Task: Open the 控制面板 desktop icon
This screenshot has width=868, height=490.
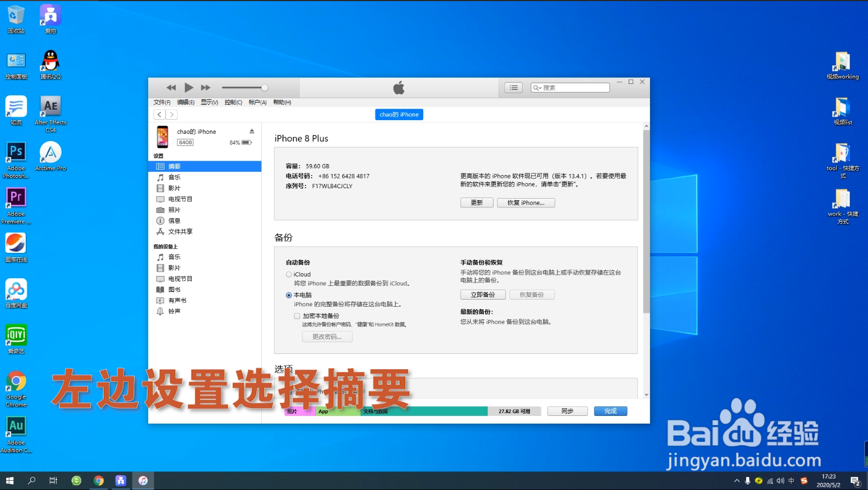Action: [16, 66]
